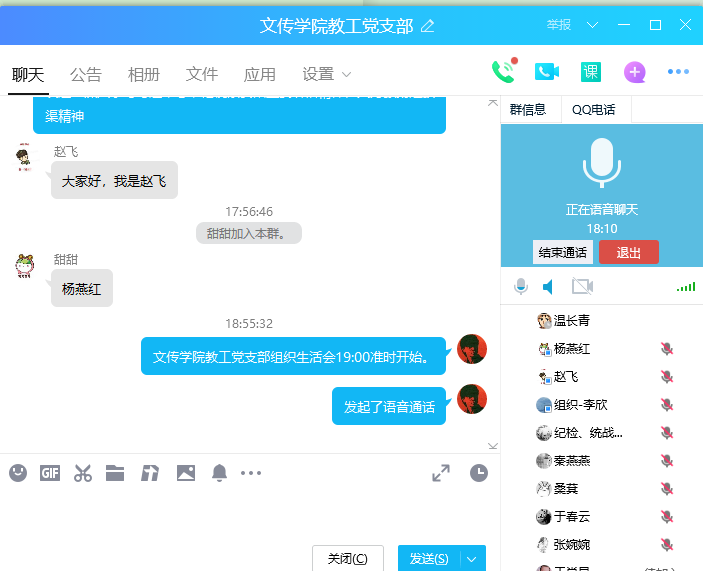Switch to the 公告 tab

pos(86,74)
